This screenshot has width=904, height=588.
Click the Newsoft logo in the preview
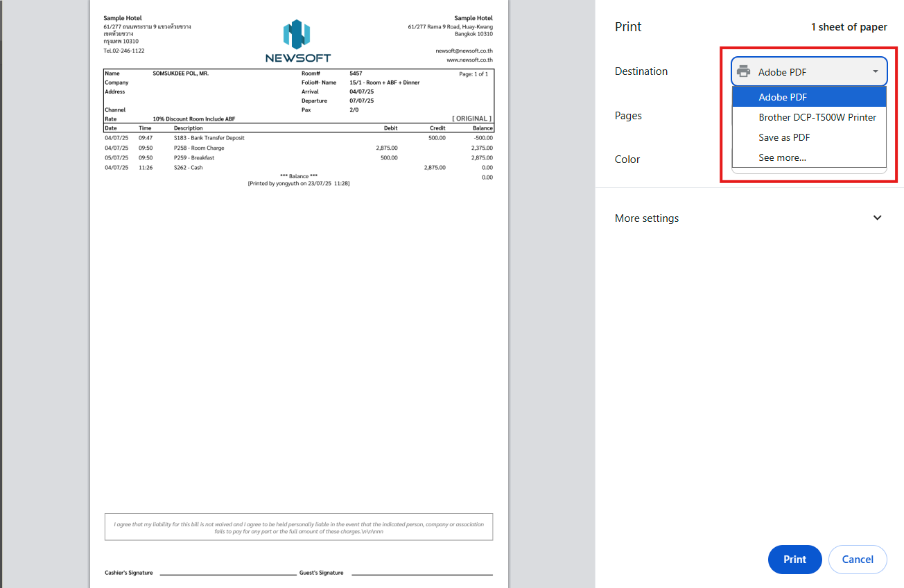[x=297, y=42]
